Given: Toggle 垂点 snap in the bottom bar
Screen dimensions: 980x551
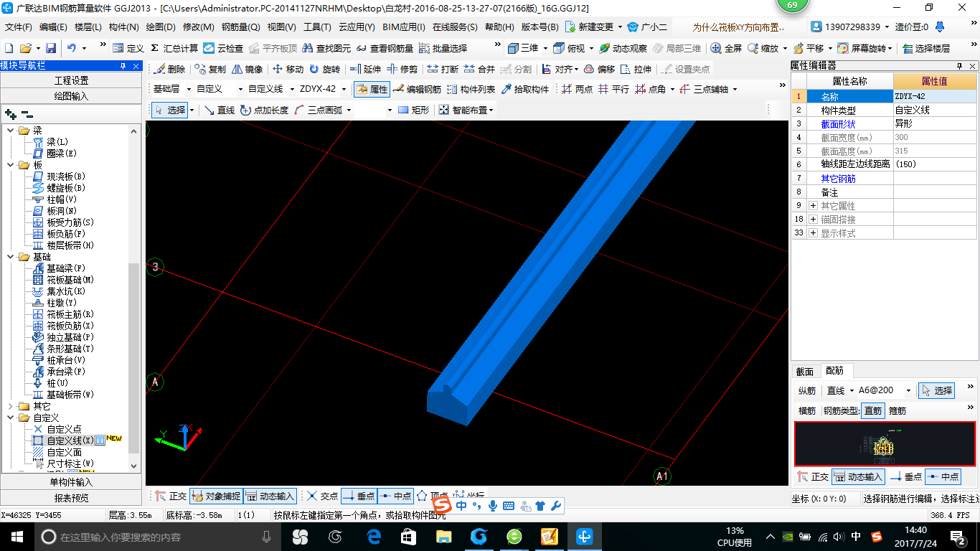Looking at the screenshot, I should [359, 496].
